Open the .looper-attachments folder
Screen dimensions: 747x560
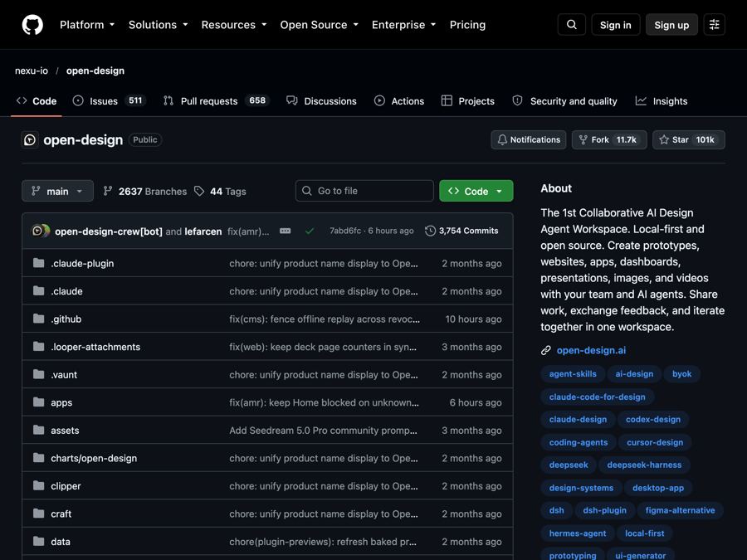tap(95, 347)
